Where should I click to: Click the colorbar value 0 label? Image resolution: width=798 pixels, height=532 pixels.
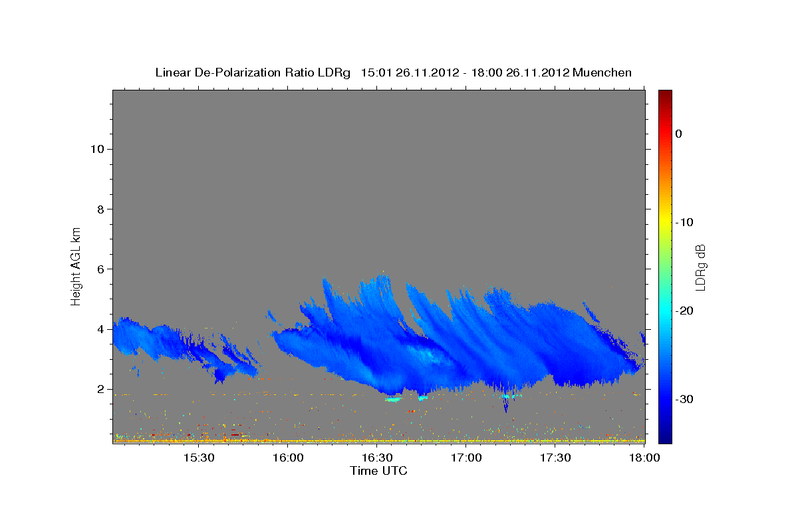[678, 134]
